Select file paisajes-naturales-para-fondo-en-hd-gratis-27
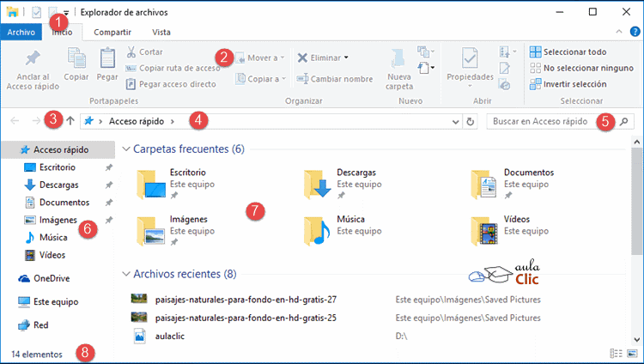The width and height of the screenshot is (644, 364). click(x=246, y=300)
